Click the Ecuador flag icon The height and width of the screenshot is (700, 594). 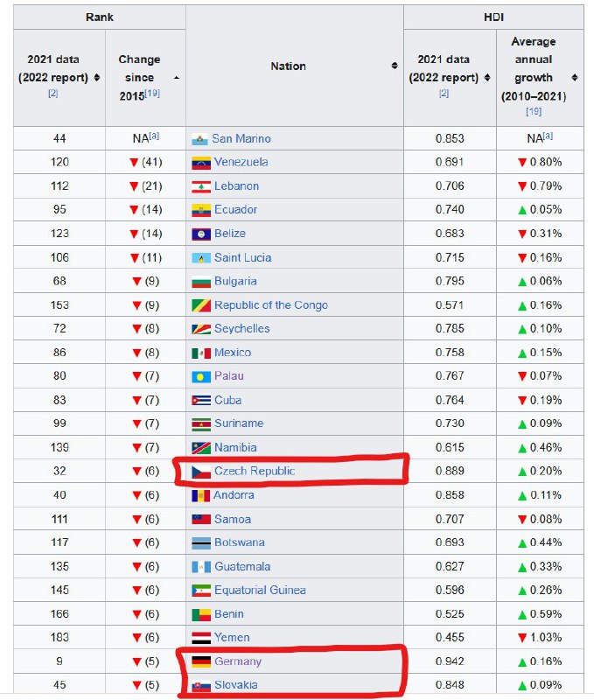point(201,210)
